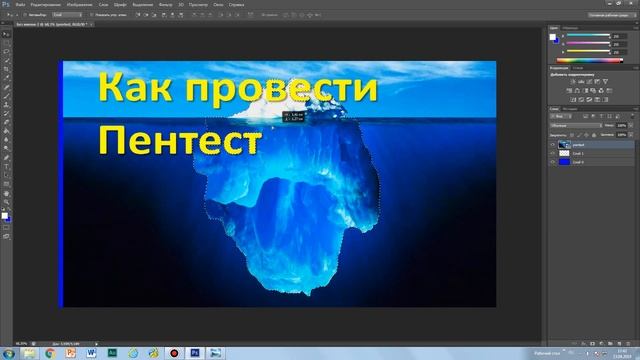The width and height of the screenshot is (640, 360).
Task: Select the Path Selection tool
Action: coord(6,176)
